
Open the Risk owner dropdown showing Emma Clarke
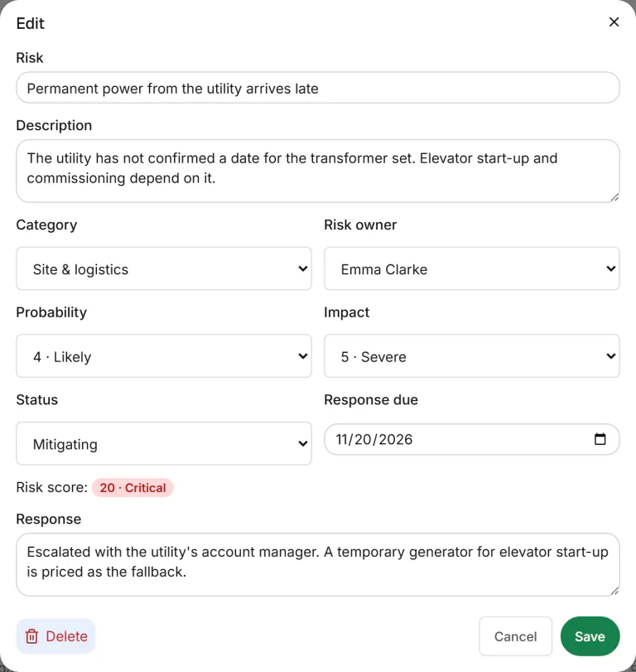point(471,268)
